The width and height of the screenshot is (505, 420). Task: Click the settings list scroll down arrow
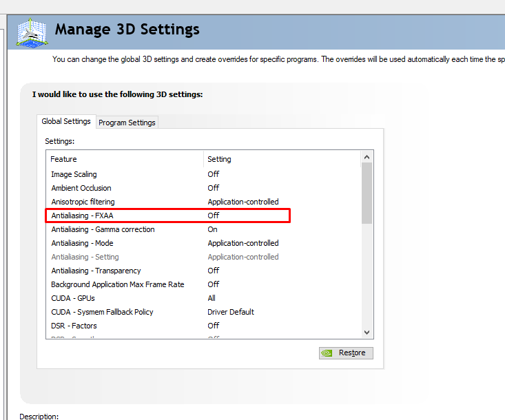(367, 332)
